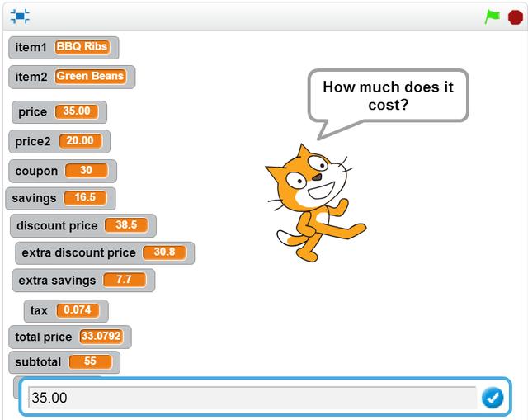Click the green flag to start

pyautogui.click(x=492, y=17)
